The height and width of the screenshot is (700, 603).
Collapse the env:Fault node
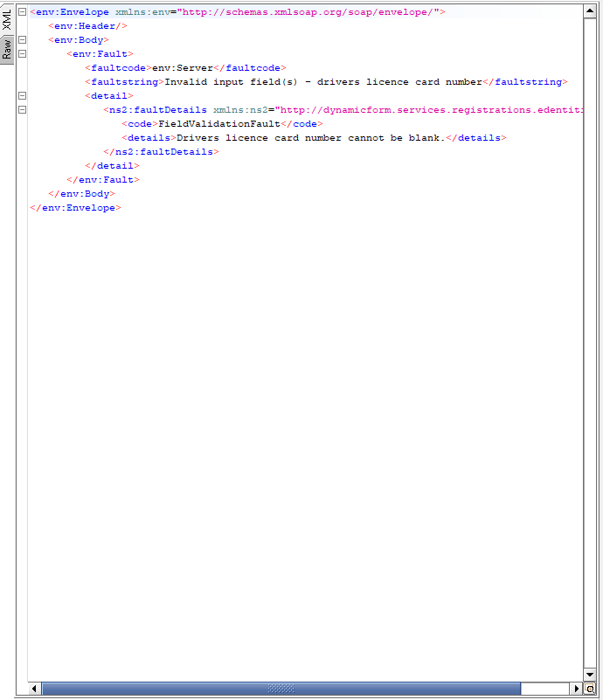pos(22,53)
